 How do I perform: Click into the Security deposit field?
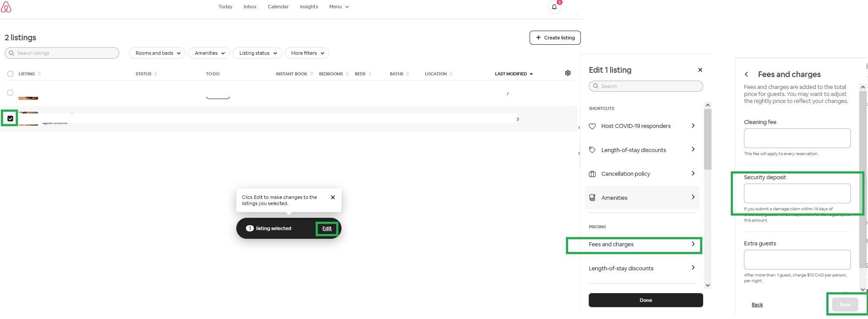click(x=797, y=194)
